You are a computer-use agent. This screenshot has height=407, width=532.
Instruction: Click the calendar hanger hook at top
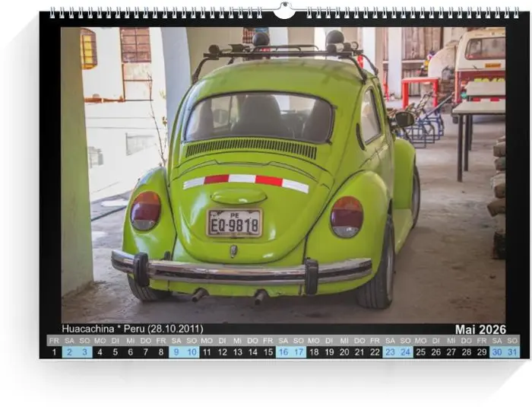coord(283,11)
